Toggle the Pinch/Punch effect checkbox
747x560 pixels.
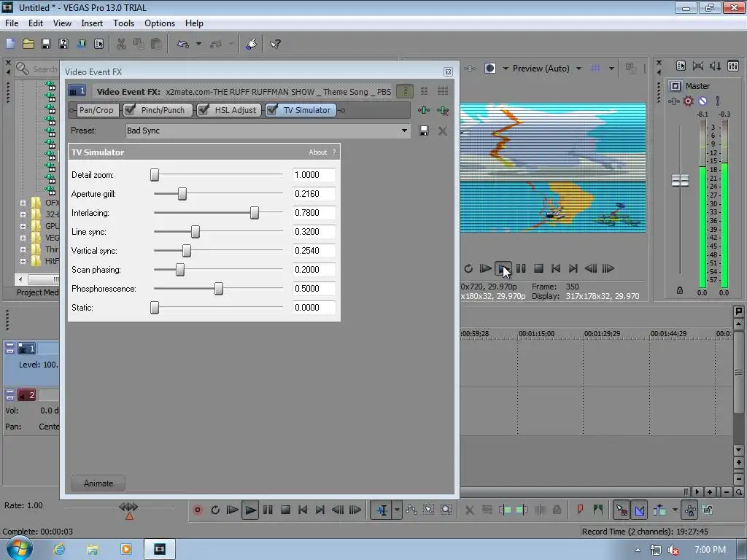click(129, 110)
